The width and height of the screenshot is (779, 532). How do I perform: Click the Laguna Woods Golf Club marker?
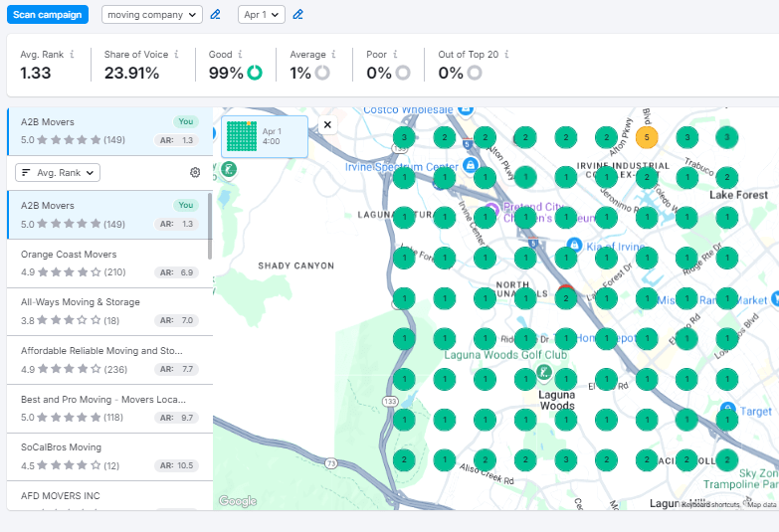point(544,371)
